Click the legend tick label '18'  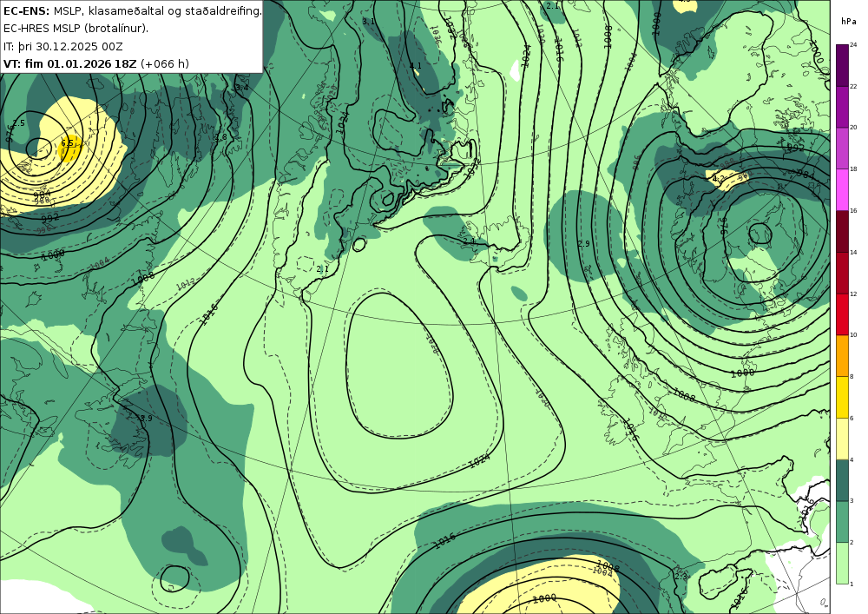(853, 168)
